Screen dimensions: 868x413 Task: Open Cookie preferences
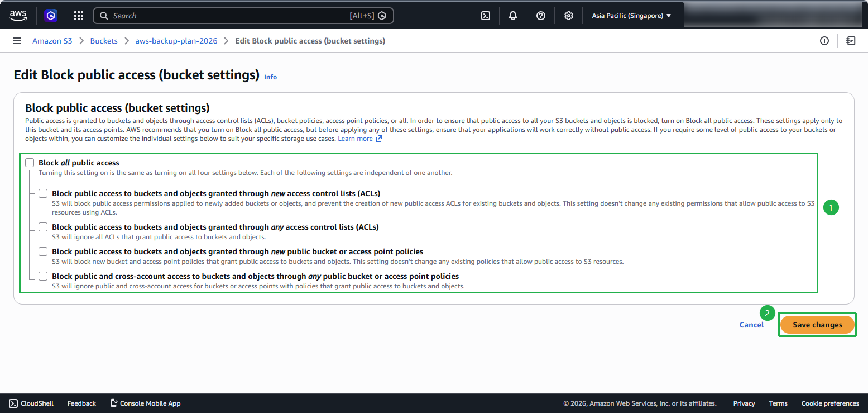830,403
